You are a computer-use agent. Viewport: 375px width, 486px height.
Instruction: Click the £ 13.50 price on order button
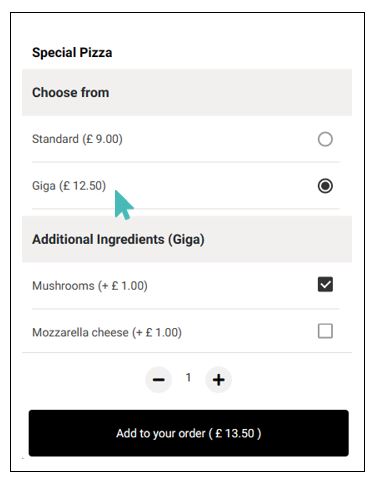click(235, 433)
